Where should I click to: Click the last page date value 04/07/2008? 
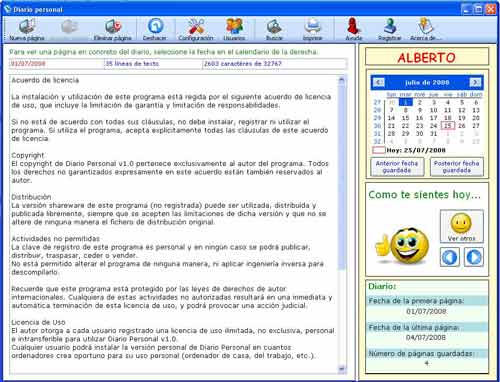coord(426,337)
